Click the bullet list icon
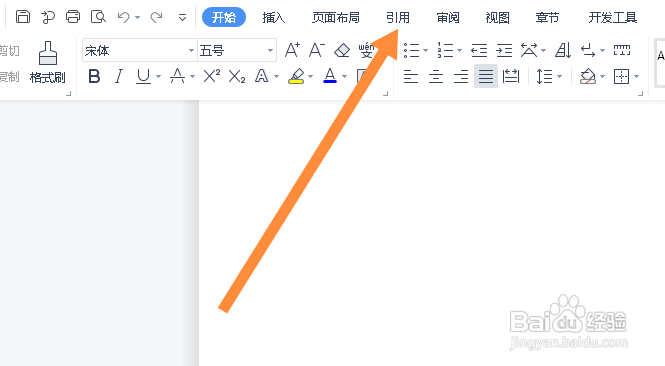This screenshot has height=366, width=665. [x=411, y=50]
